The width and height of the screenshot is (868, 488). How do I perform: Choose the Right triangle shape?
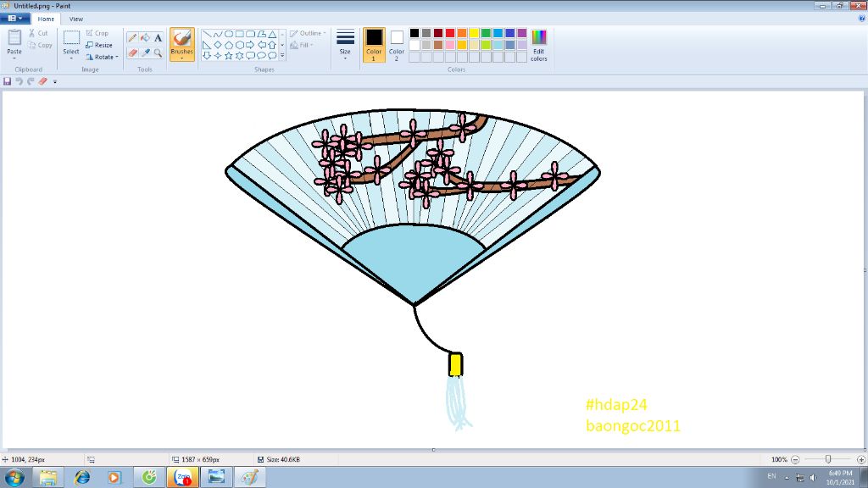(207, 45)
